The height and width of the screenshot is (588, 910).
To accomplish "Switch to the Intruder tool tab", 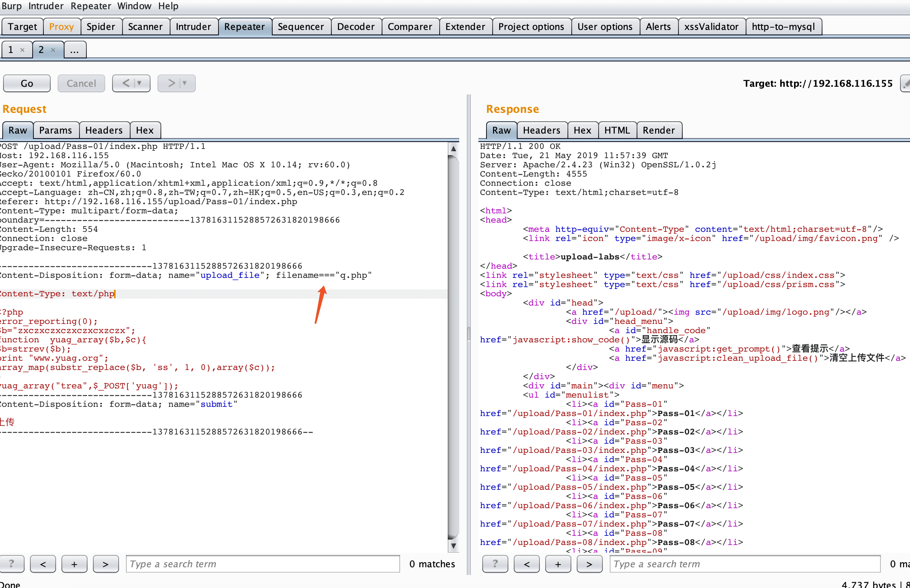I will [194, 26].
